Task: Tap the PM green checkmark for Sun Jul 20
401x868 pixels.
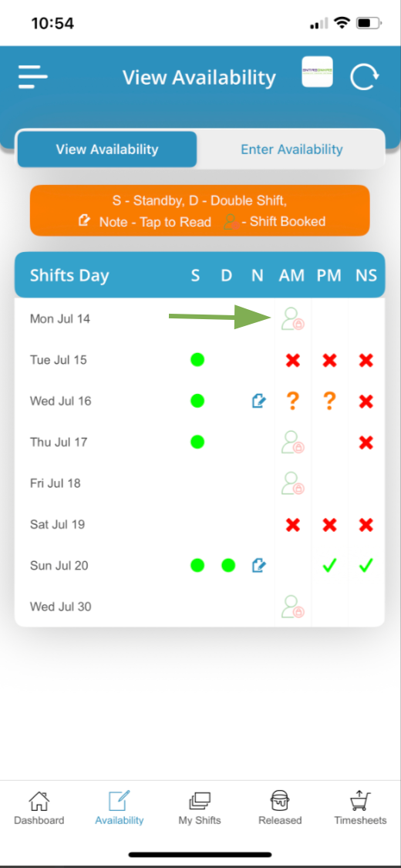Action: 329,566
